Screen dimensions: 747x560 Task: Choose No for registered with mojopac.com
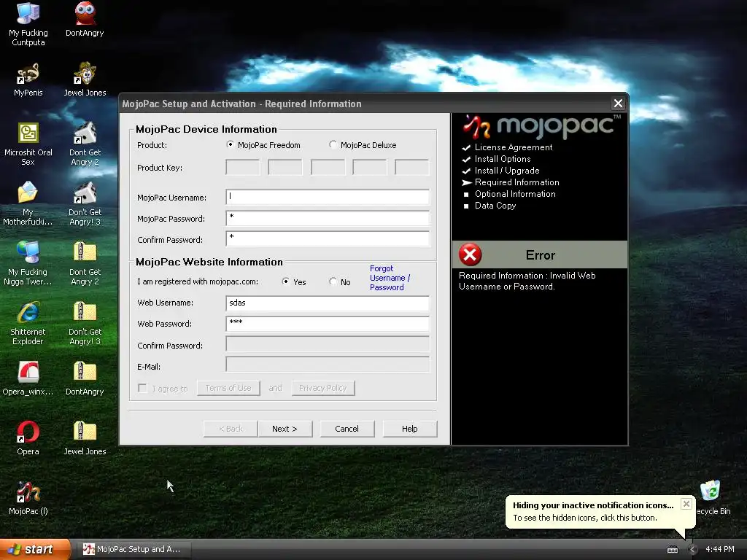point(333,281)
